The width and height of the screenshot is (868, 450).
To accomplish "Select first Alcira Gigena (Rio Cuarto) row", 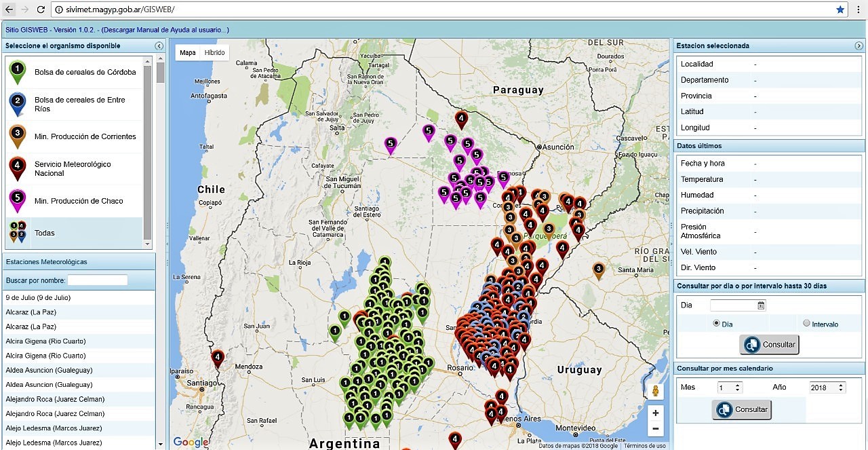I will point(79,341).
